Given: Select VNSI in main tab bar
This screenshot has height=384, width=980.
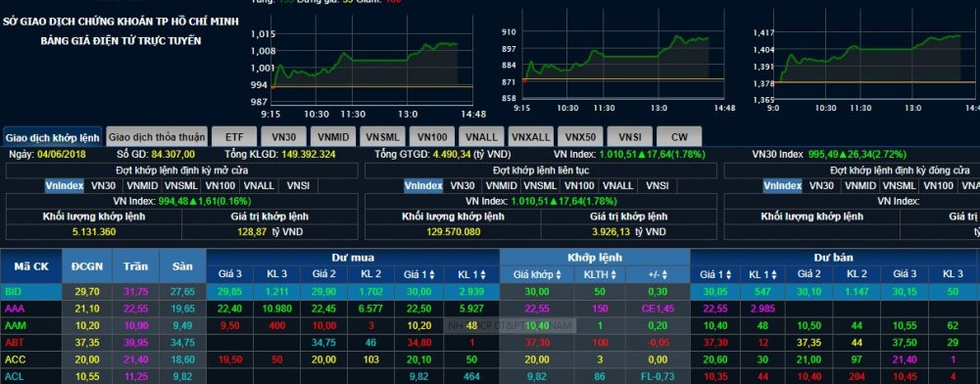Looking at the screenshot, I should click(630, 137).
